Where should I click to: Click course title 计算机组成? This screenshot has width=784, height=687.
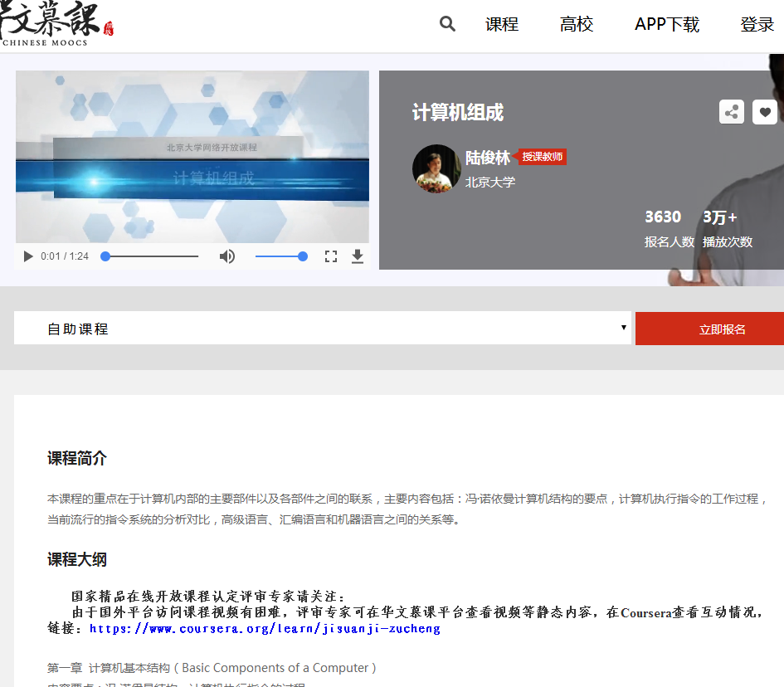click(457, 113)
